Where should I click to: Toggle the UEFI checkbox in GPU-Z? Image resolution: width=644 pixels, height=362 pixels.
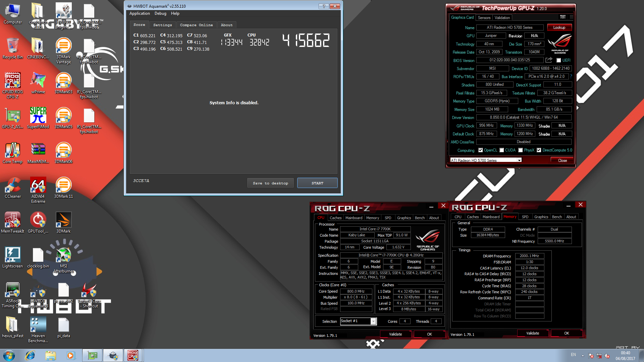coord(558,60)
